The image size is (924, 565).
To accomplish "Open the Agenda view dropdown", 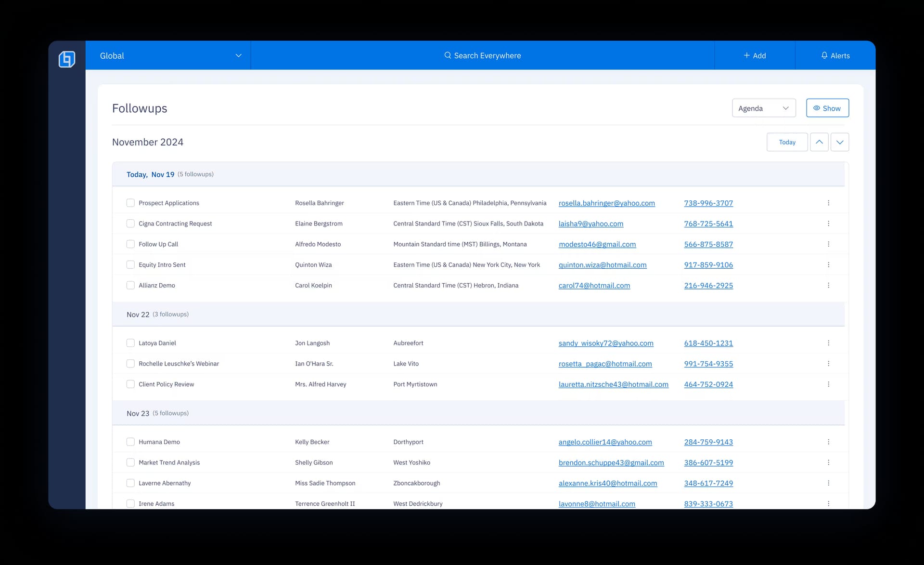I will click(763, 108).
